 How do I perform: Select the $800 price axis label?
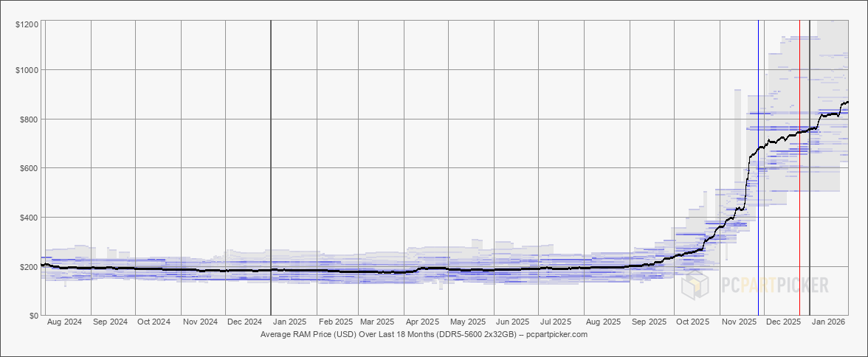pyautogui.click(x=30, y=119)
